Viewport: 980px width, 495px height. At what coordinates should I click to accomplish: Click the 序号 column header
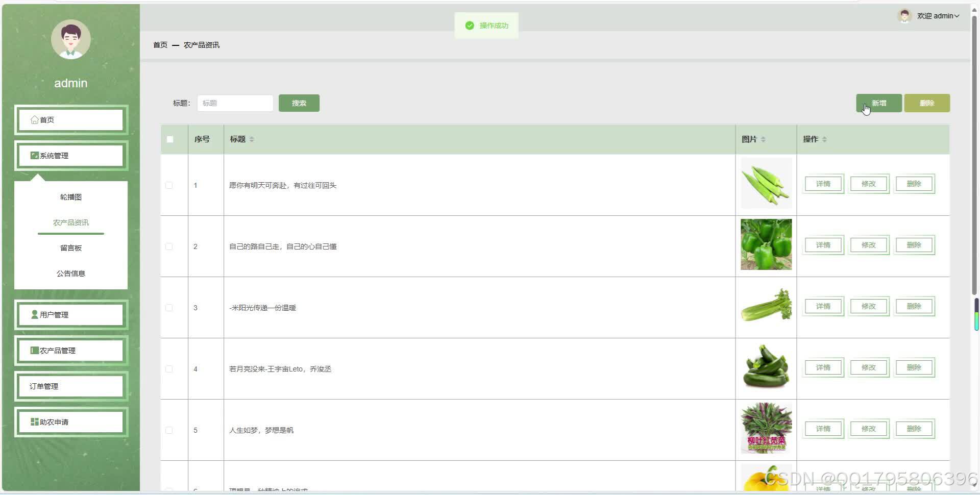tap(202, 139)
